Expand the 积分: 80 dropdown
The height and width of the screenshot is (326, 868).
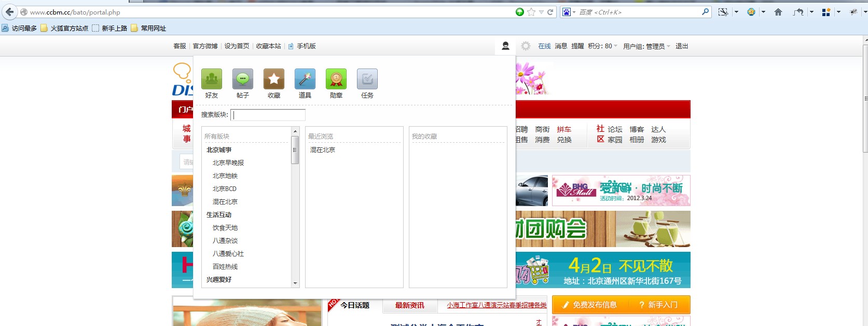click(x=603, y=46)
